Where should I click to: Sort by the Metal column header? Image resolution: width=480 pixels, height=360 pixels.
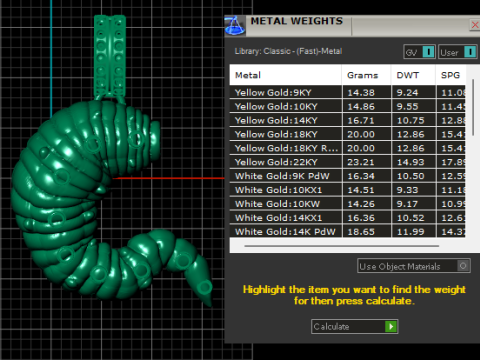tap(285, 75)
